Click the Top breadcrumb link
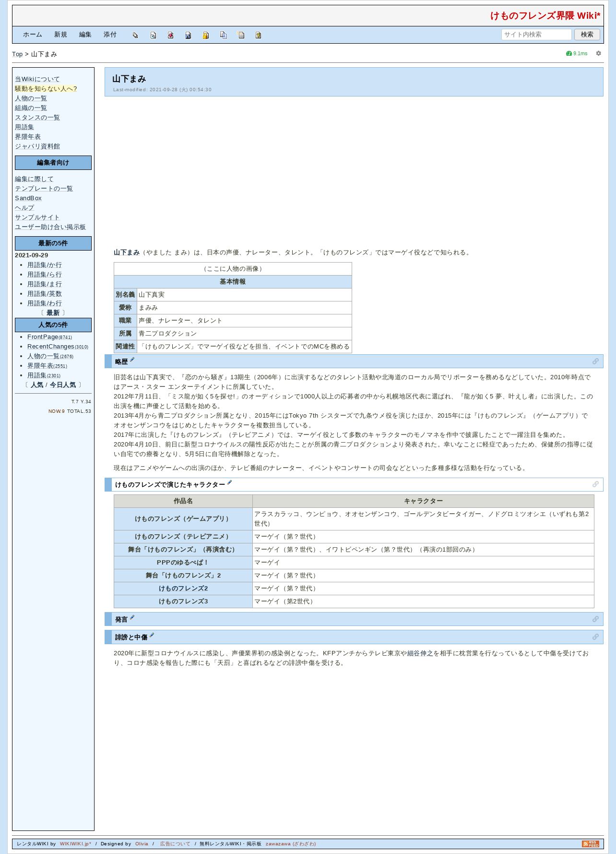 (x=17, y=54)
